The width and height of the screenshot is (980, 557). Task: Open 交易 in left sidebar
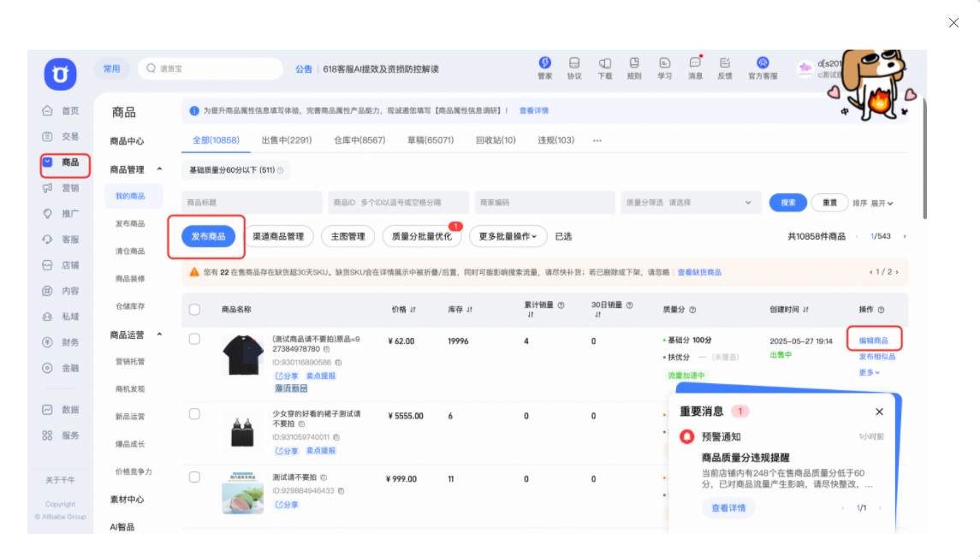(x=61, y=136)
